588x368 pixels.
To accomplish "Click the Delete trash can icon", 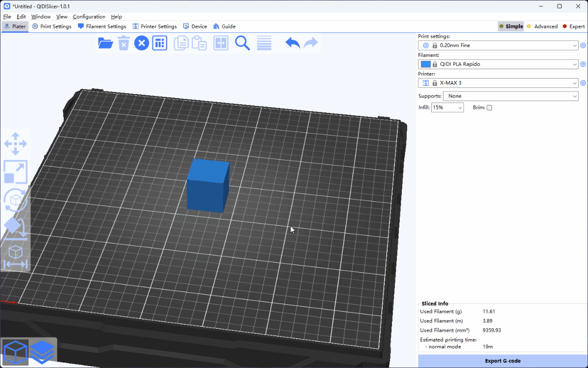I will click(x=124, y=43).
